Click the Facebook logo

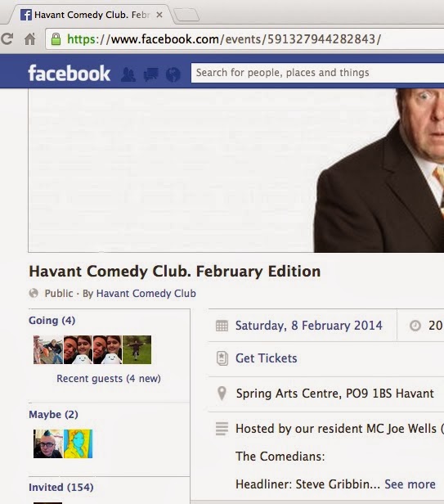[69, 74]
